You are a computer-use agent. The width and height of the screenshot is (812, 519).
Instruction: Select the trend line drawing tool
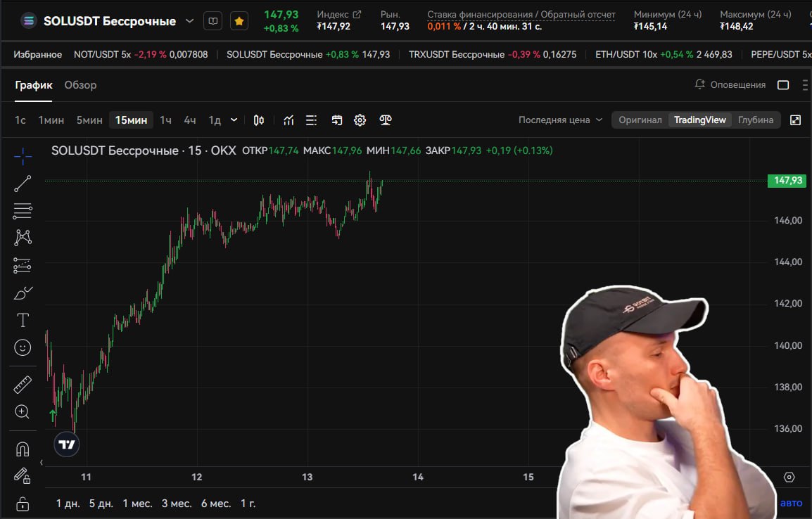pos(23,183)
